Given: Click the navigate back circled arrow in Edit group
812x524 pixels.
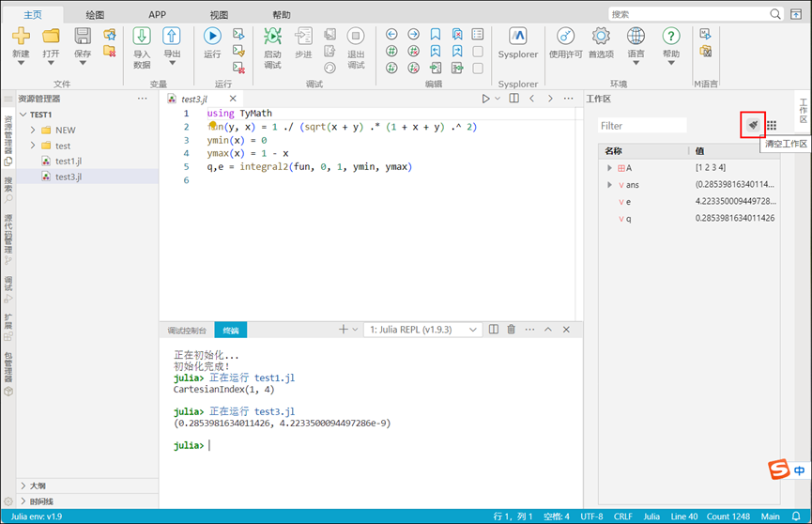Looking at the screenshot, I should [391, 34].
